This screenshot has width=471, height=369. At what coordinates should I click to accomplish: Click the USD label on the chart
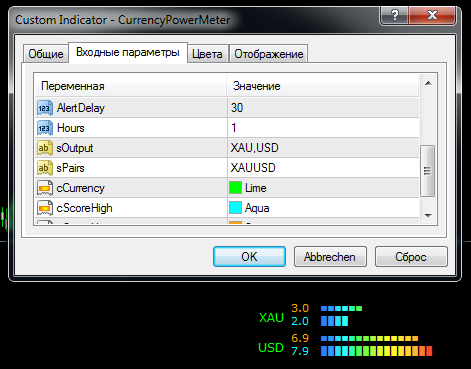pos(271,348)
